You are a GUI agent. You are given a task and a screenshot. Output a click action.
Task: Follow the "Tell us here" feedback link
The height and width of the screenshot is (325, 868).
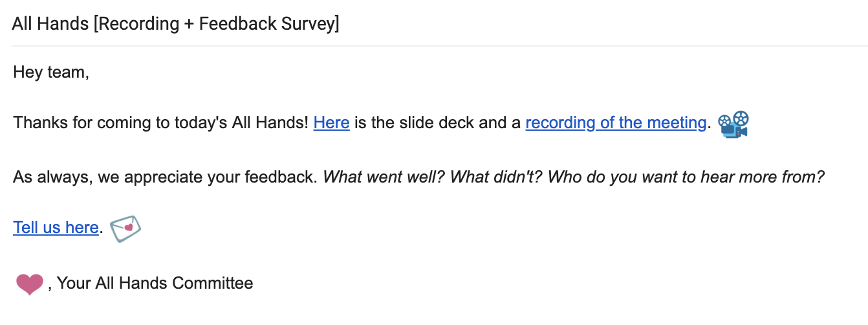[x=56, y=228]
